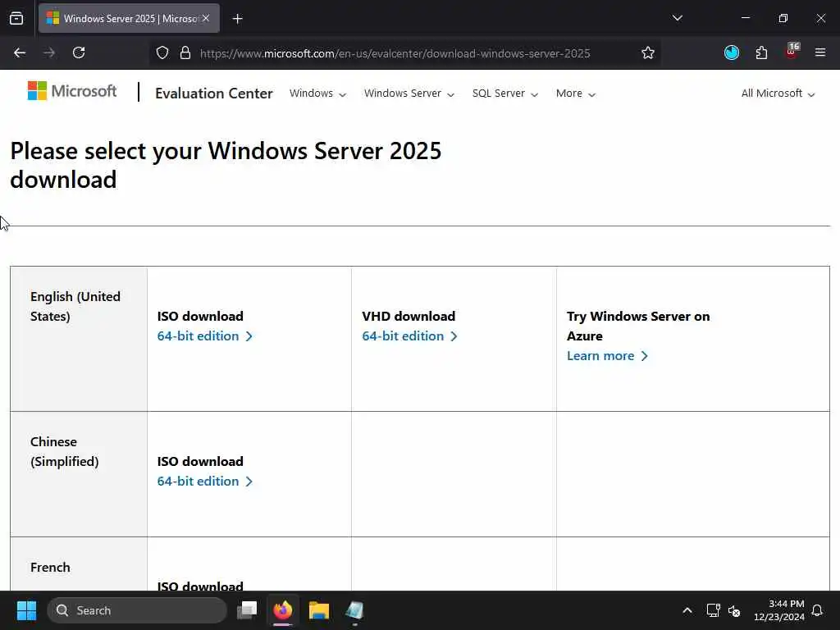Reload the current page
Image resolution: width=840 pixels, height=630 pixels.
click(79, 52)
